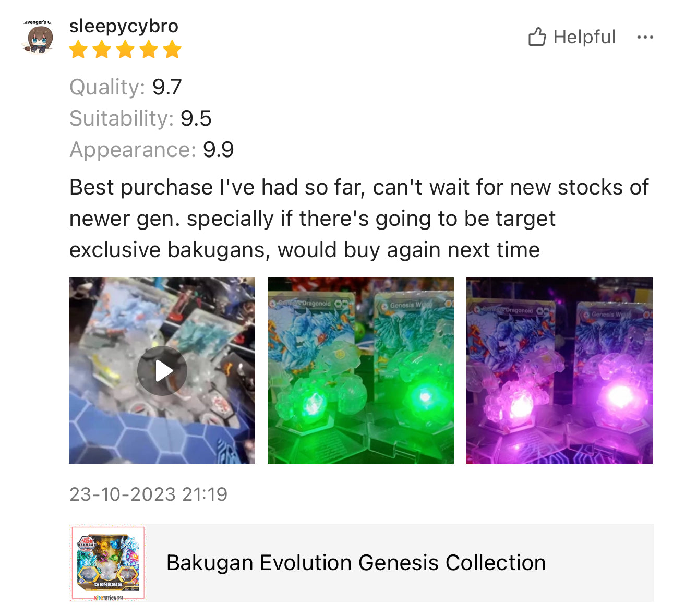Click the fifth gold rating star
Screen dimensions: 673x616
point(172,50)
